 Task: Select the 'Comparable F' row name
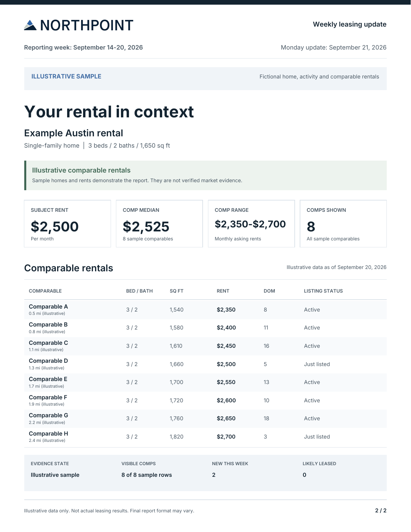pos(48,397)
